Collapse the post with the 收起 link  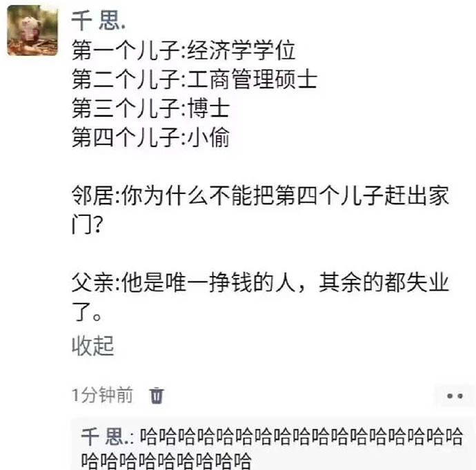click(x=93, y=346)
